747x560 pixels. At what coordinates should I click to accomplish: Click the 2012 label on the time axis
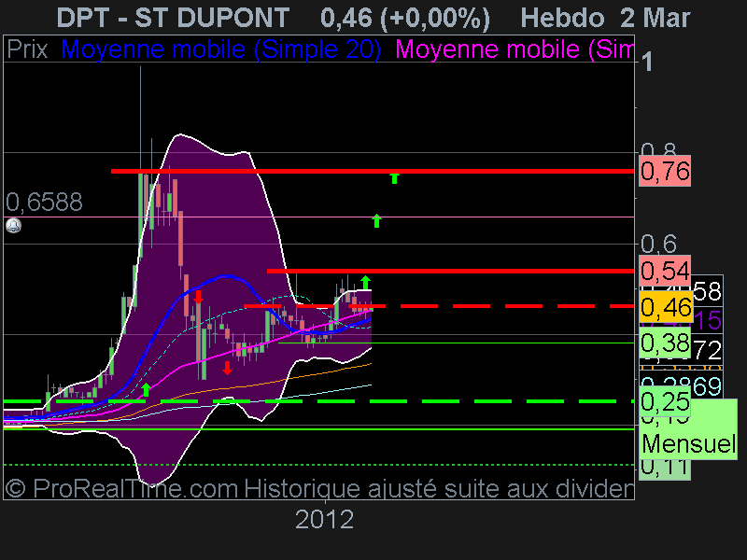click(x=324, y=519)
